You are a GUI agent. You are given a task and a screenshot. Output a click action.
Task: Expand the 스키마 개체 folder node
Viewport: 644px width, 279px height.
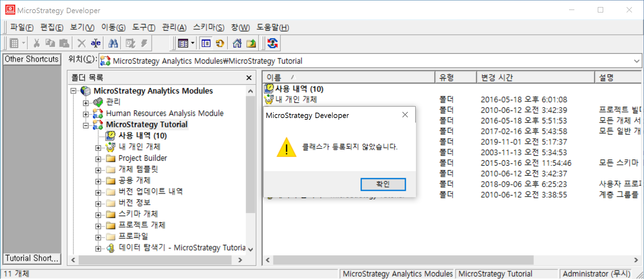[x=98, y=215]
